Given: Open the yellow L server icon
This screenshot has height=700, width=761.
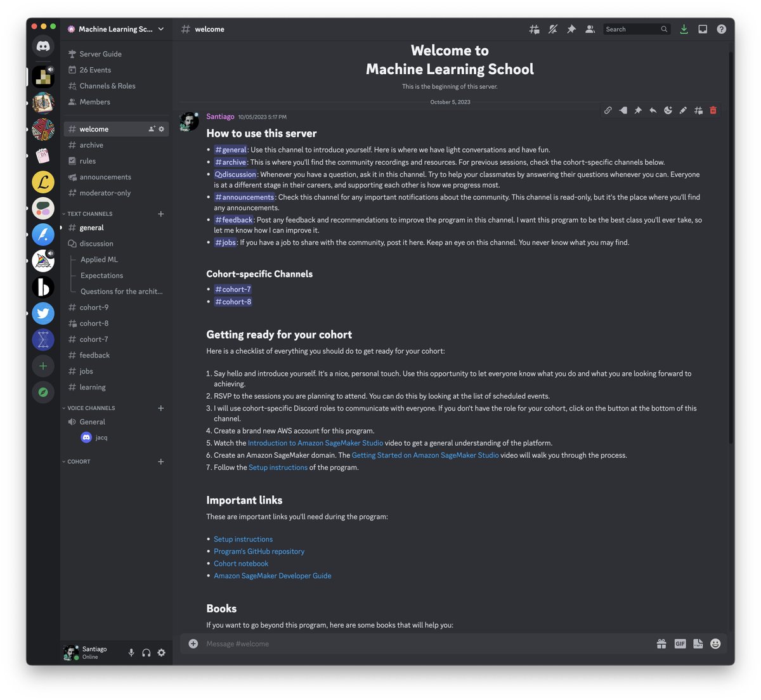Looking at the screenshot, I should click(43, 182).
